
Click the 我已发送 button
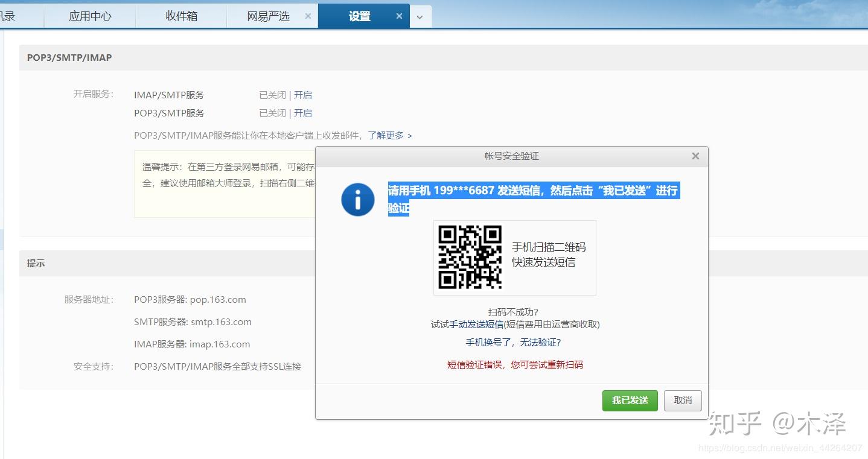pos(630,400)
